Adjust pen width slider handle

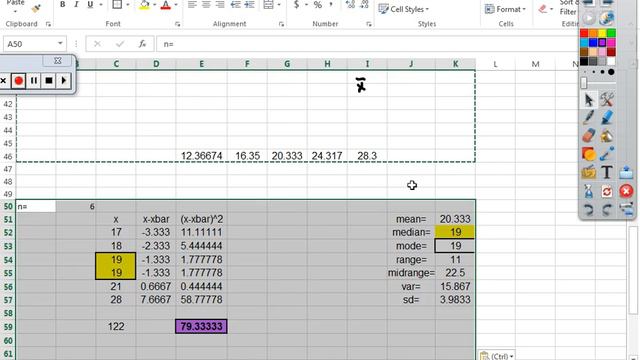tap(584, 82)
